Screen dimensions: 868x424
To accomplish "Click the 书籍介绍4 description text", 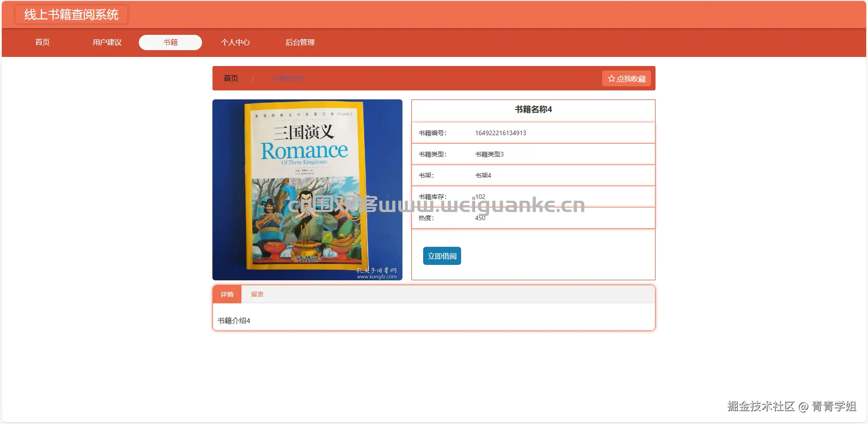I will coord(234,320).
